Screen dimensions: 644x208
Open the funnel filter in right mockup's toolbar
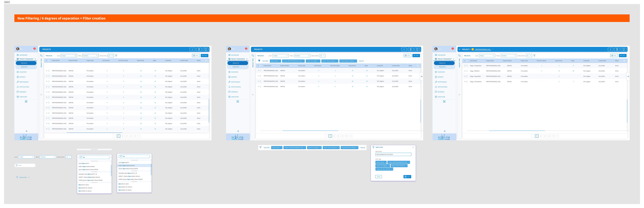534,56
